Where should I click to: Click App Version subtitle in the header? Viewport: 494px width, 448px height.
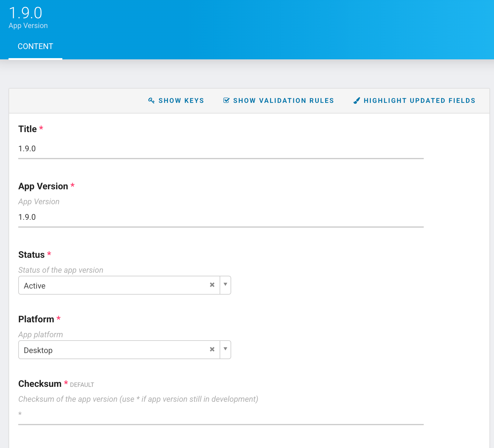(x=28, y=26)
